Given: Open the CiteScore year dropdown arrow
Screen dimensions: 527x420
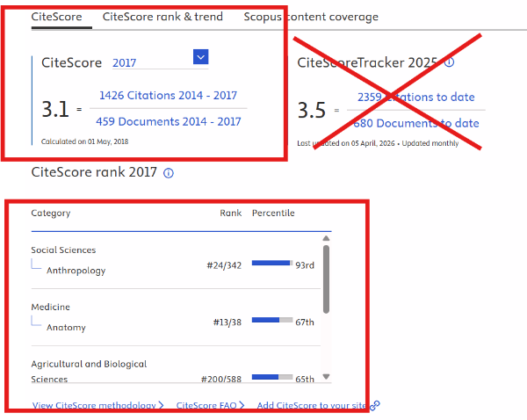Looking at the screenshot, I should pyautogui.click(x=200, y=57).
